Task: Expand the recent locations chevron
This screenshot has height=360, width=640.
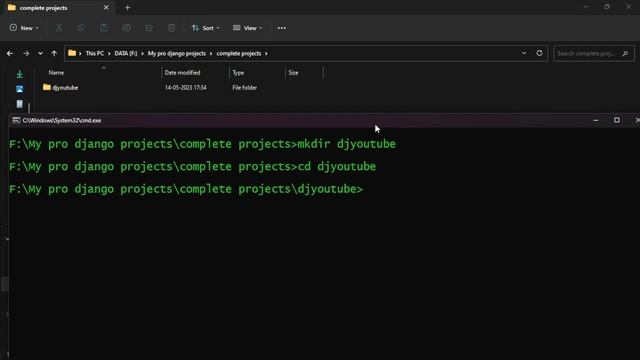Action: pyautogui.click(x=40, y=53)
